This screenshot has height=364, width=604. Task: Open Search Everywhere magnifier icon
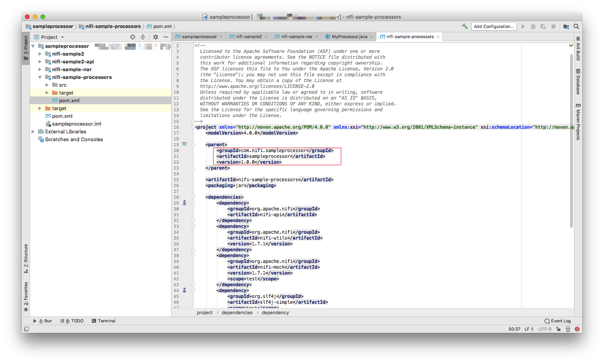pyautogui.click(x=576, y=26)
